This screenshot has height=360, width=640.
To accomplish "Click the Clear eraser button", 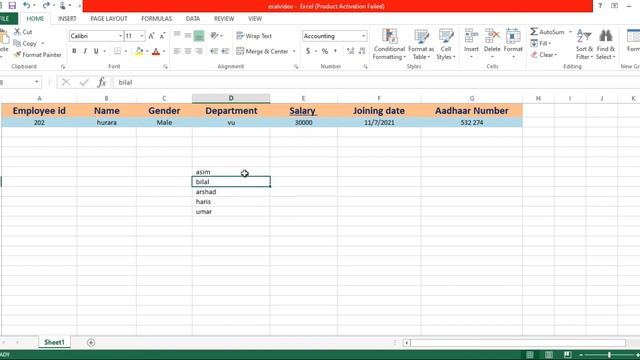I will [x=543, y=54].
